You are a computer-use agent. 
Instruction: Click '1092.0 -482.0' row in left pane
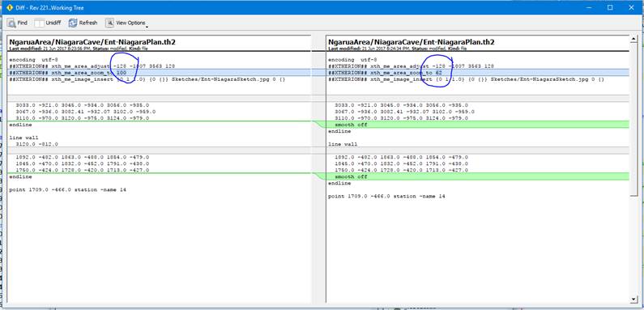click(x=82, y=157)
